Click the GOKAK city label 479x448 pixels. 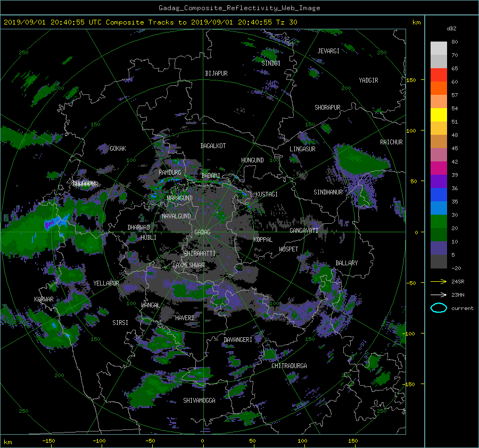click(x=118, y=149)
